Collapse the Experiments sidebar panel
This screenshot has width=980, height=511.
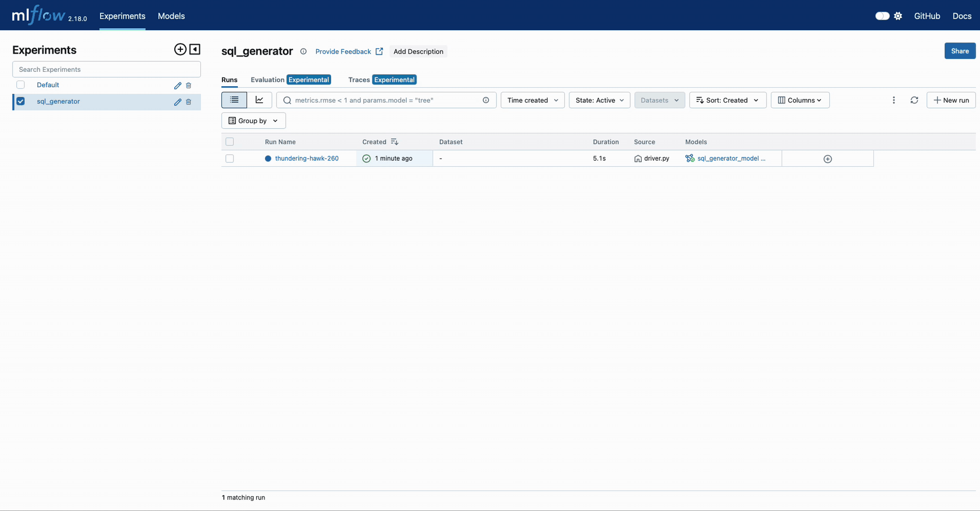[195, 49]
